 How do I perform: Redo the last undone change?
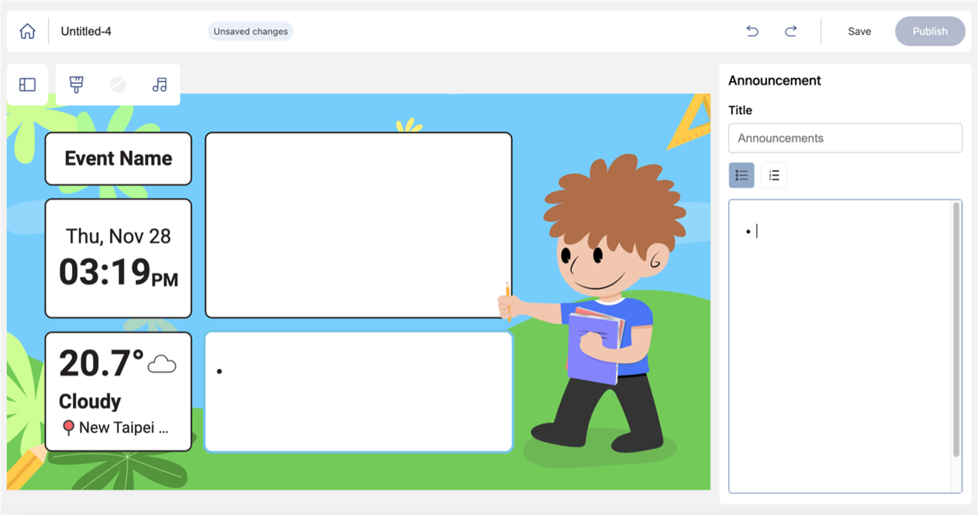point(791,31)
